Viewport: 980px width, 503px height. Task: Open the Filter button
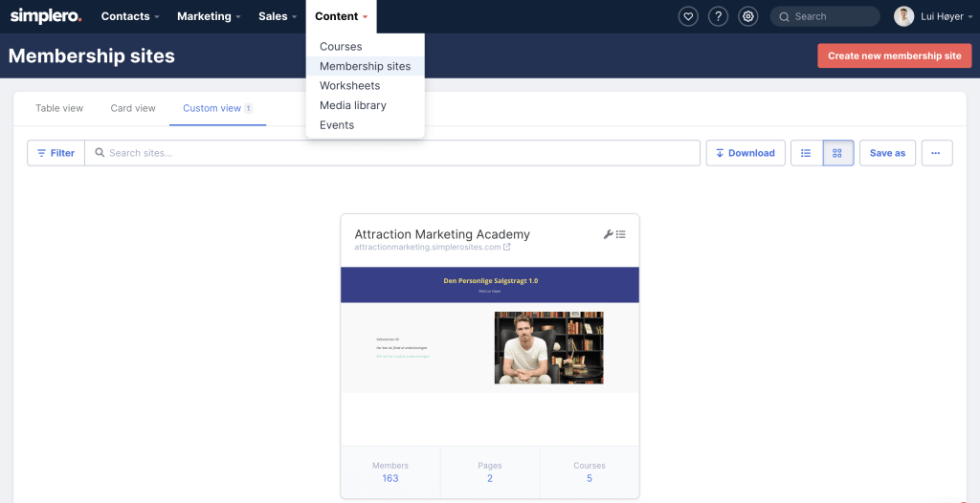coord(56,153)
